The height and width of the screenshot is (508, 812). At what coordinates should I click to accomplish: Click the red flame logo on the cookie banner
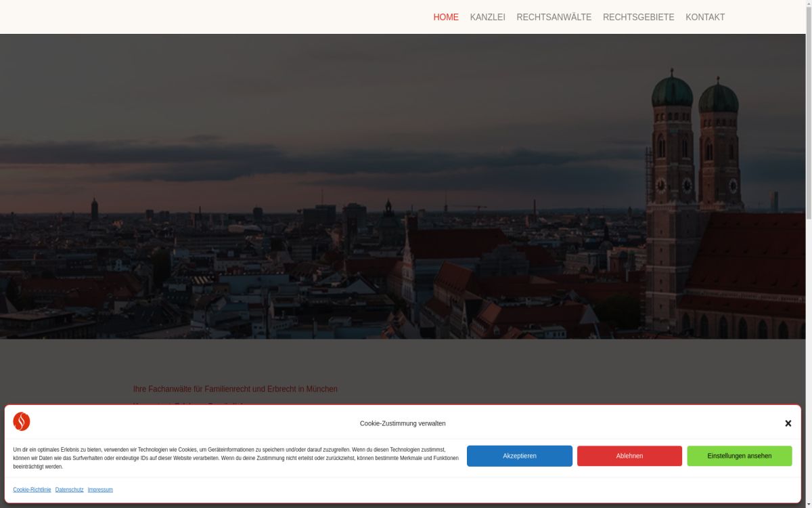point(21,421)
